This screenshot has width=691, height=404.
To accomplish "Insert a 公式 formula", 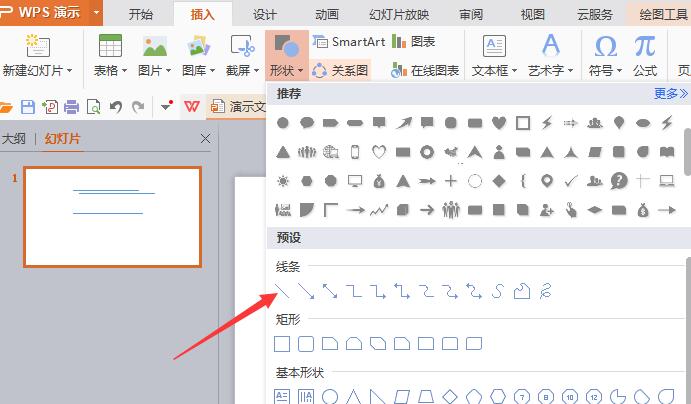I will pos(645,56).
